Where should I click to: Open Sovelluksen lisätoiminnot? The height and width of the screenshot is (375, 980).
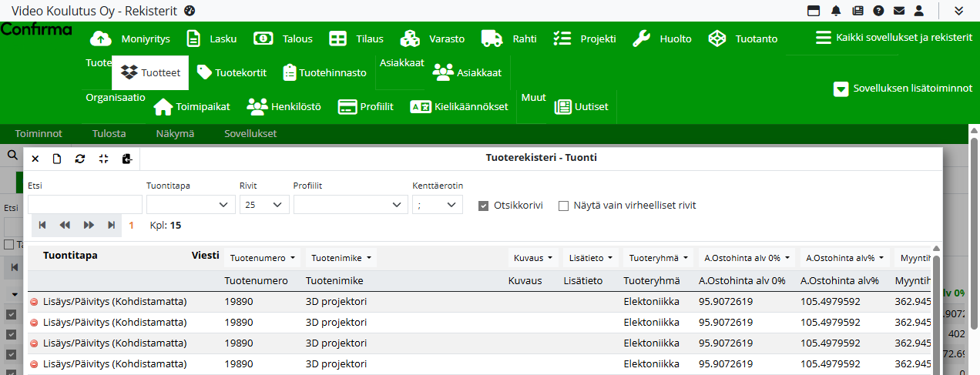coord(903,89)
